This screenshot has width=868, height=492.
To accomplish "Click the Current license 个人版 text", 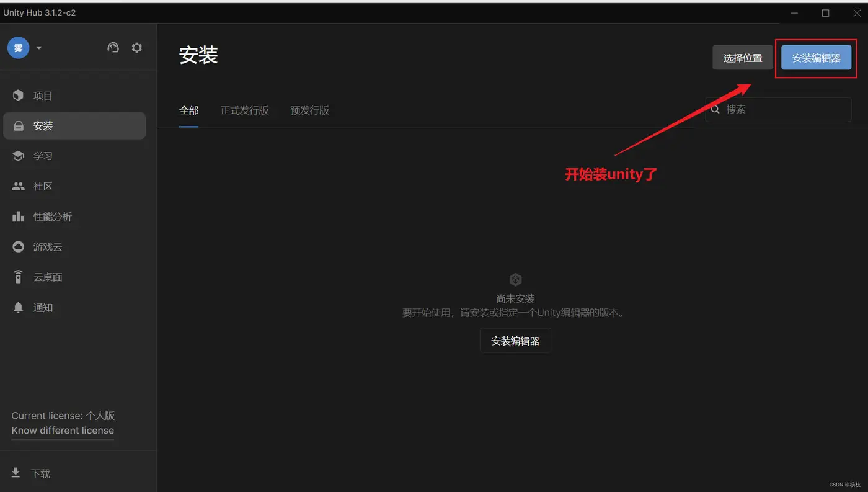I will 63,416.
